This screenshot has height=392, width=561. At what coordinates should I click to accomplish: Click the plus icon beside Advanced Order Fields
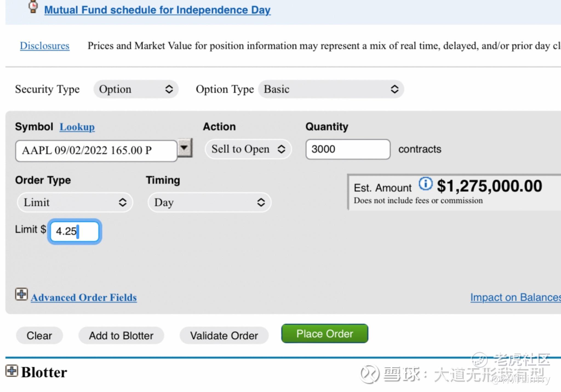coord(21,294)
